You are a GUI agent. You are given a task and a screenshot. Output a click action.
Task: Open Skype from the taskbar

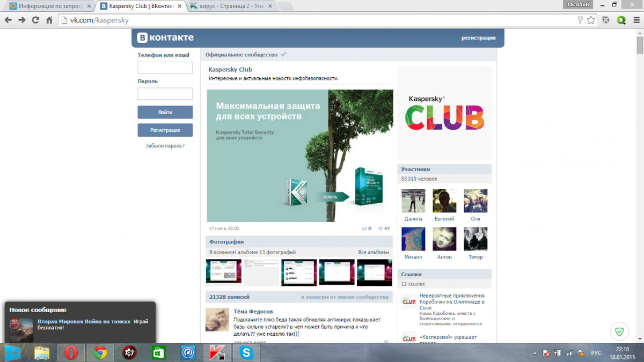pyautogui.click(x=246, y=353)
